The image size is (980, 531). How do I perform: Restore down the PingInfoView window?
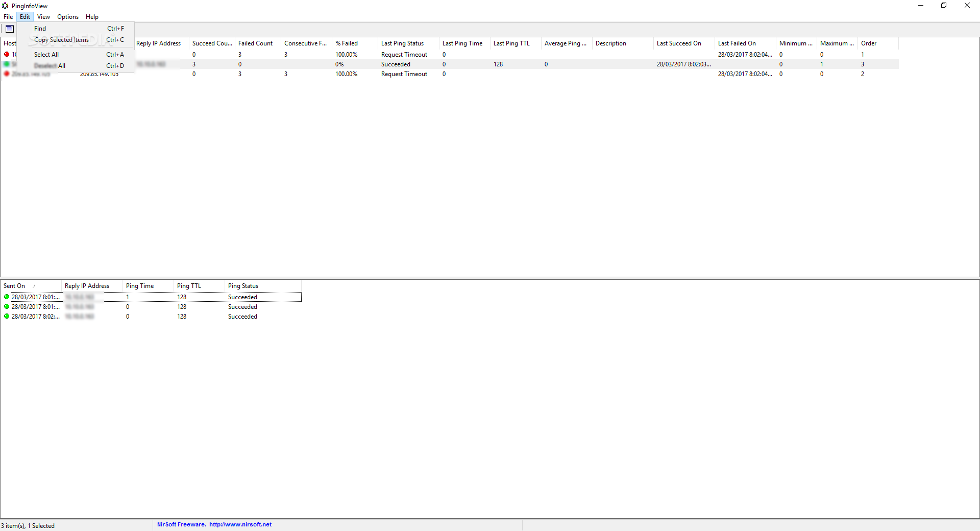point(944,6)
